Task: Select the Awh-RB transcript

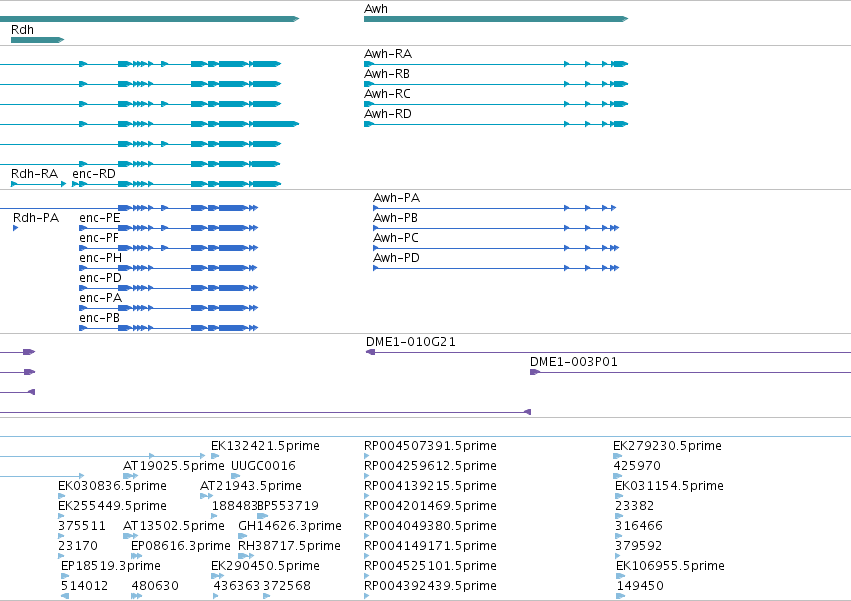Action: point(496,84)
